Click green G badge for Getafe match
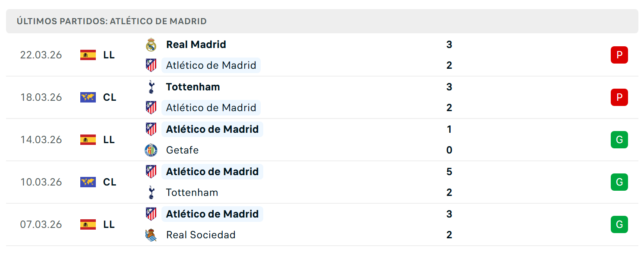 [619, 140]
